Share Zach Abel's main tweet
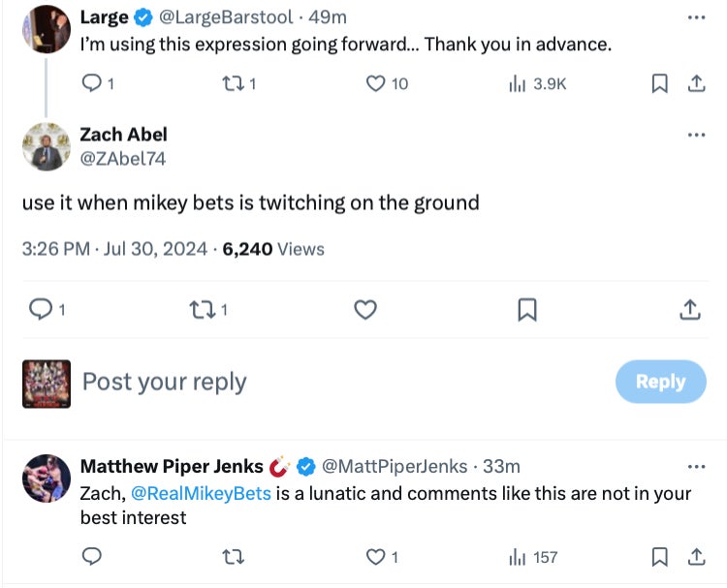727x588 pixels. (x=689, y=310)
